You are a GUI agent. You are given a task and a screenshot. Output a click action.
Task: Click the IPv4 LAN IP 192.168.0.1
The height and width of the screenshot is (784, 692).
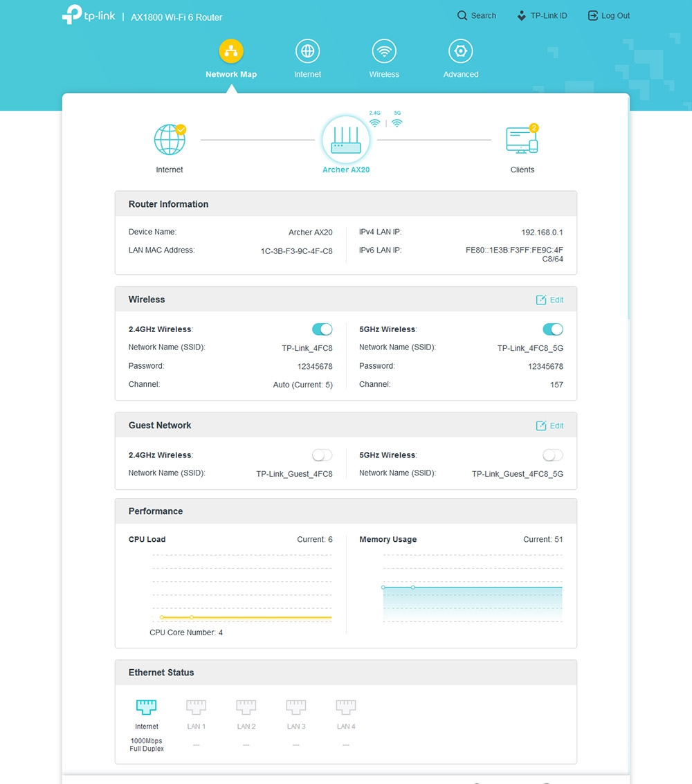pyautogui.click(x=542, y=233)
